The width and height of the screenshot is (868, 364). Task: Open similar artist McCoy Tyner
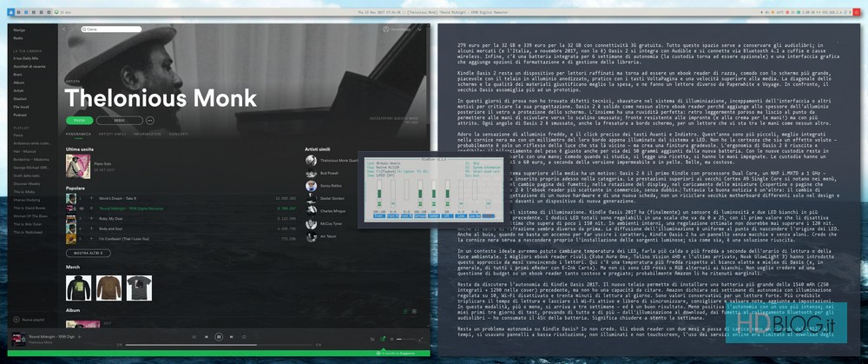330,223
